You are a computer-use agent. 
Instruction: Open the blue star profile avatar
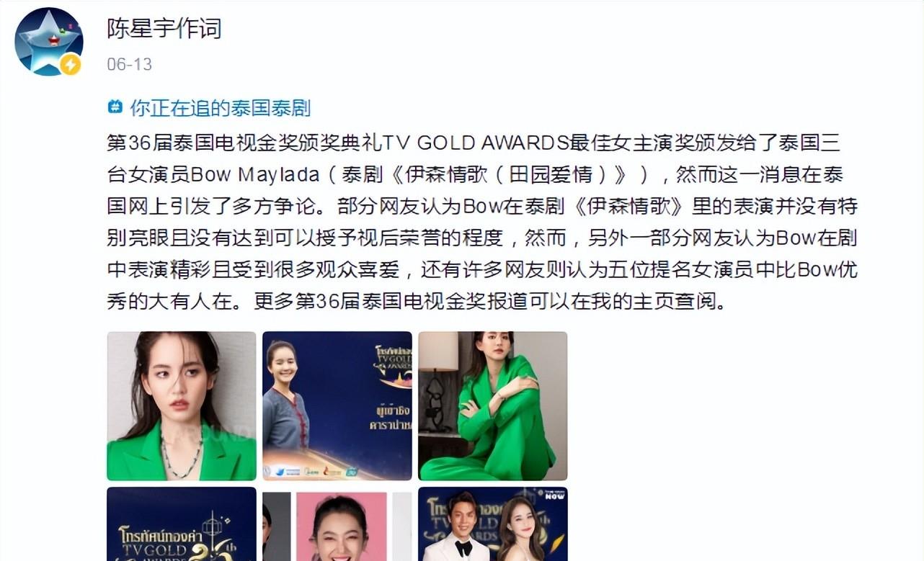coord(48,42)
